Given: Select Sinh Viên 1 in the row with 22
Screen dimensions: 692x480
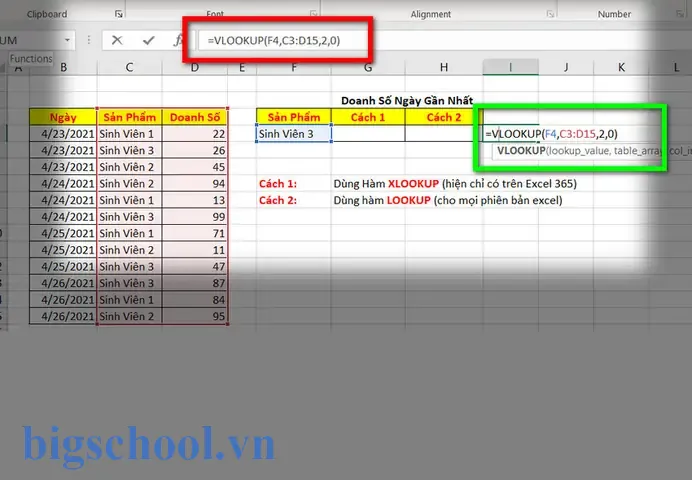Looking at the screenshot, I should pyautogui.click(x=129, y=134).
